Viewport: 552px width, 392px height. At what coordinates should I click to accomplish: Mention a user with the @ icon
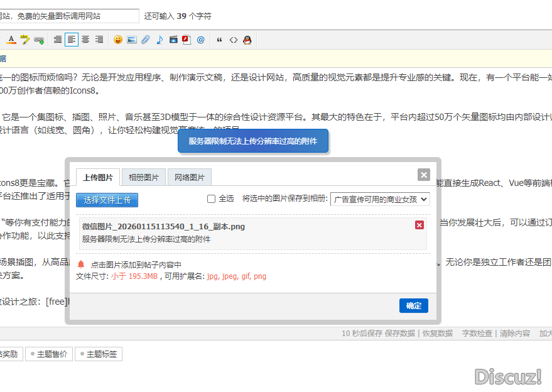pos(200,39)
